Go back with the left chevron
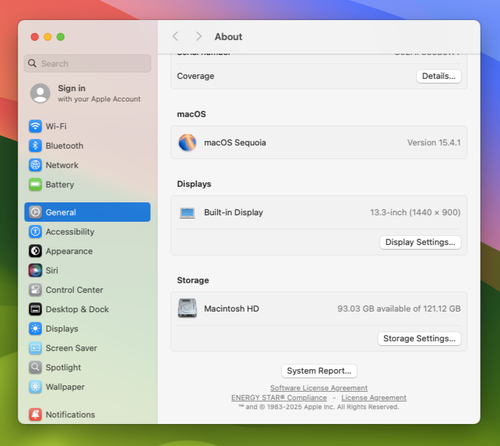500x446 pixels. click(175, 36)
